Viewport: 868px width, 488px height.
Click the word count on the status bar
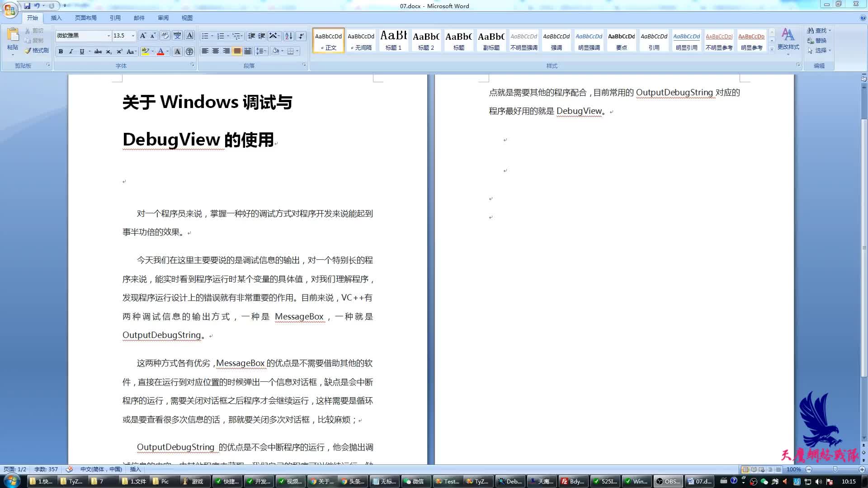point(45,469)
